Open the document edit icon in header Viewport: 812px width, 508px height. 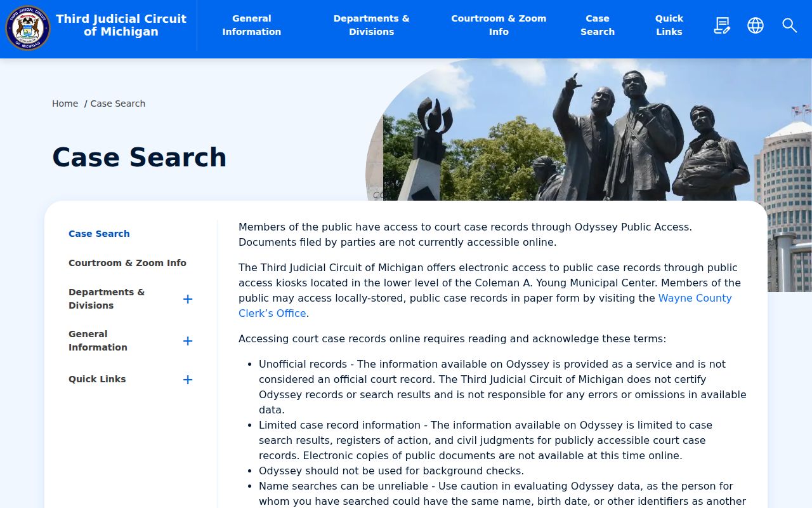click(x=721, y=25)
